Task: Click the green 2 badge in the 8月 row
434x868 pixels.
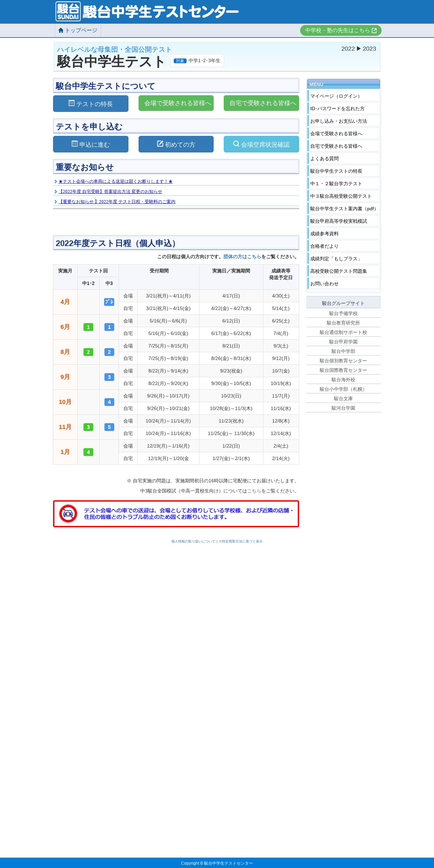Action: point(88,352)
